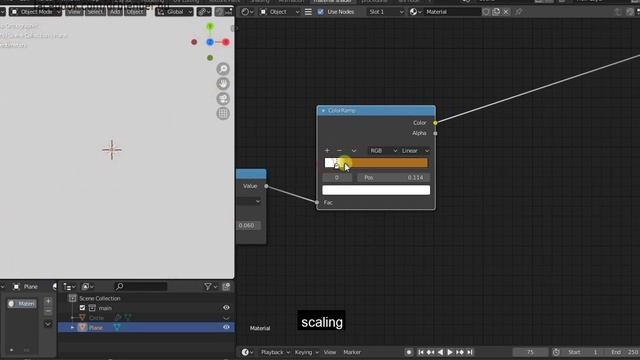Open the Object Mode dropdown
Viewport: 640px width, 360px height.
[x=36, y=12]
